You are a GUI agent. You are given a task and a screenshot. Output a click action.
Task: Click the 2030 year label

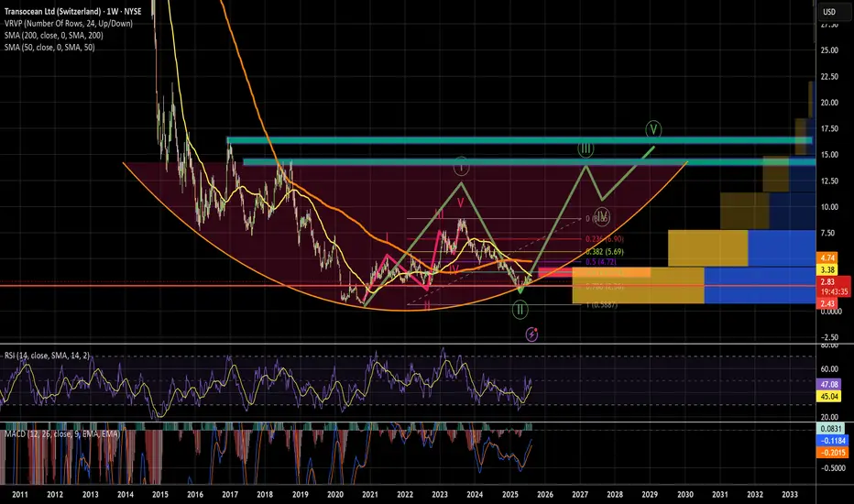[x=685, y=495]
